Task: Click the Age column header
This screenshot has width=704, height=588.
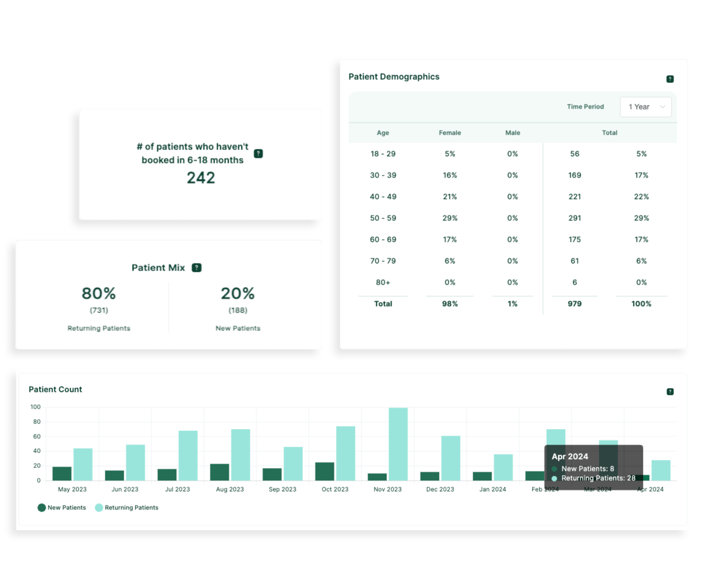Action: (383, 133)
